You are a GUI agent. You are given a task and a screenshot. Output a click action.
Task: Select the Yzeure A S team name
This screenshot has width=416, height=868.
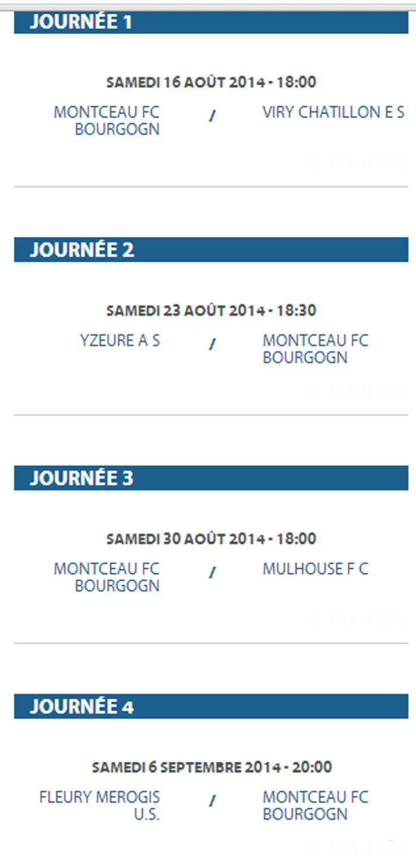tap(120, 341)
